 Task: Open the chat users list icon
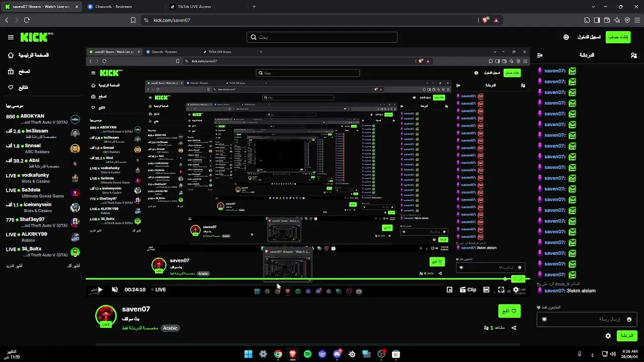[633, 55]
